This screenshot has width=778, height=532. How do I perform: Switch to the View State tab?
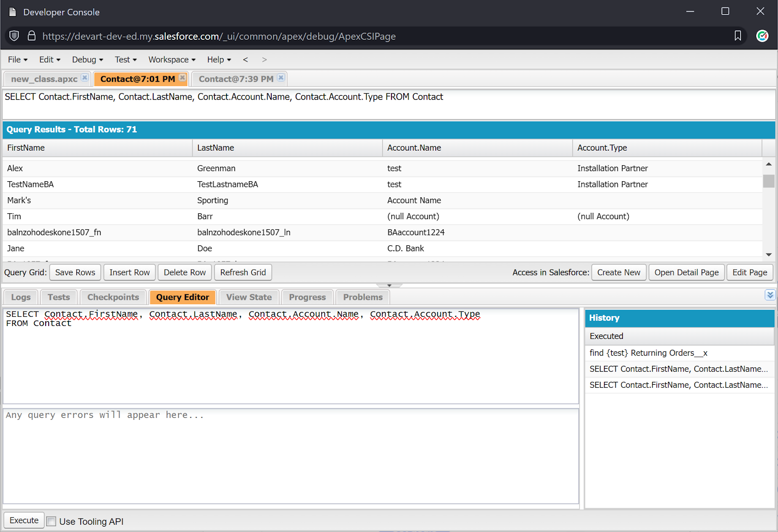(x=248, y=297)
